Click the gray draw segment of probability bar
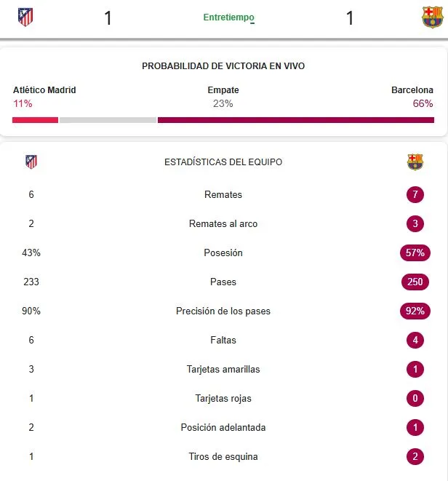The image size is (448, 481). pos(108,120)
